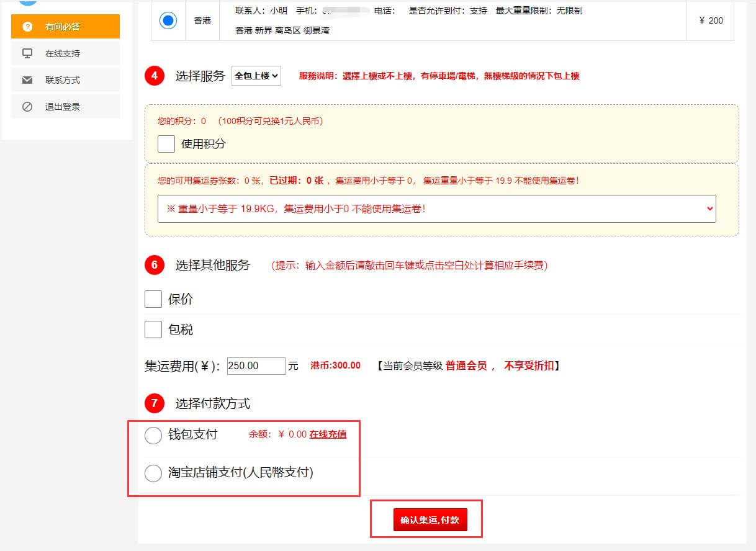
Task: Follow the 在线充值 recharge link
Action: (x=328, y=434)
